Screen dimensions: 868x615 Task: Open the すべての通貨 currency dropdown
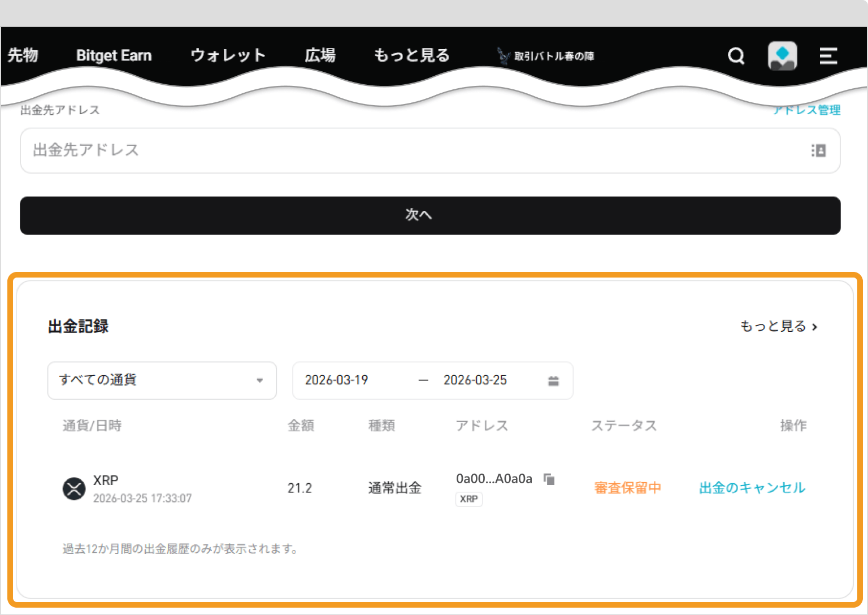pos(162,380)
